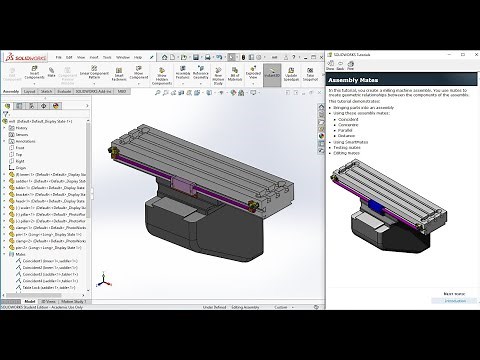Viewport: 480px width, 360px height.
Task: Create a New Motion Study
Action: pyautogui.click(x=218, y=76)
